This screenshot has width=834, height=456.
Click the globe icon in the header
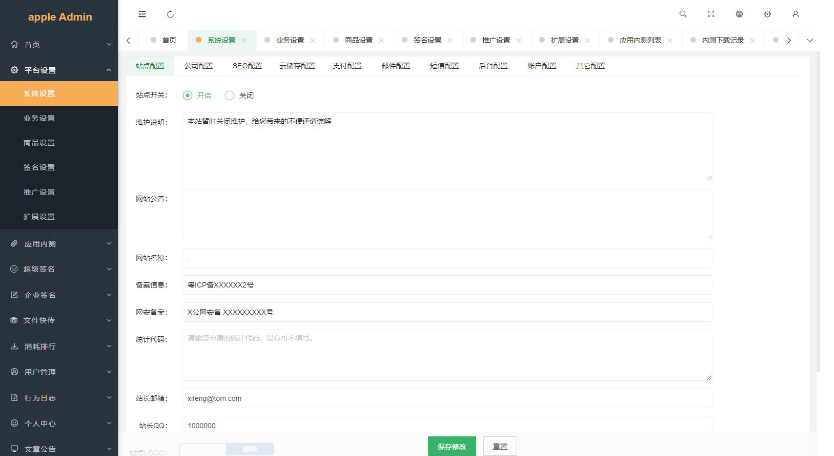739,15
